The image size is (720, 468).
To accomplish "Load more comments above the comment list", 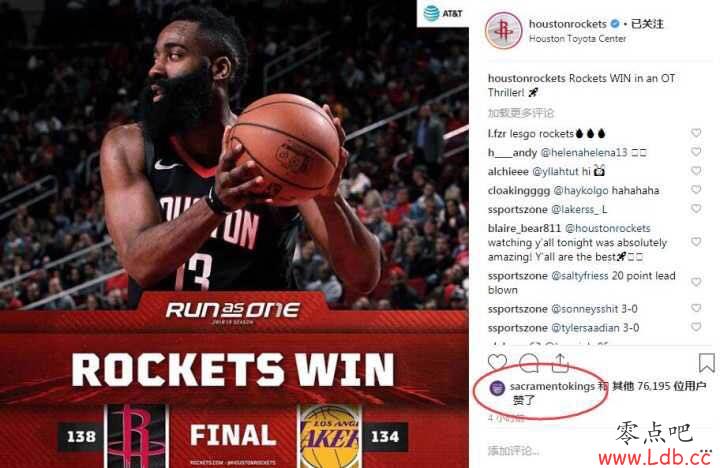I will point(521,113).
